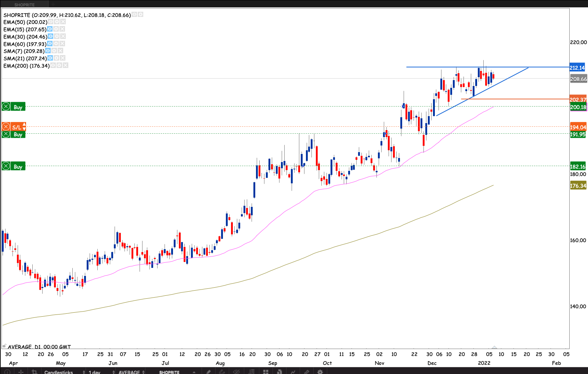Remove the EMA(200) indicator with X
The height and width of the screenshot is (374, 588).
65,65
